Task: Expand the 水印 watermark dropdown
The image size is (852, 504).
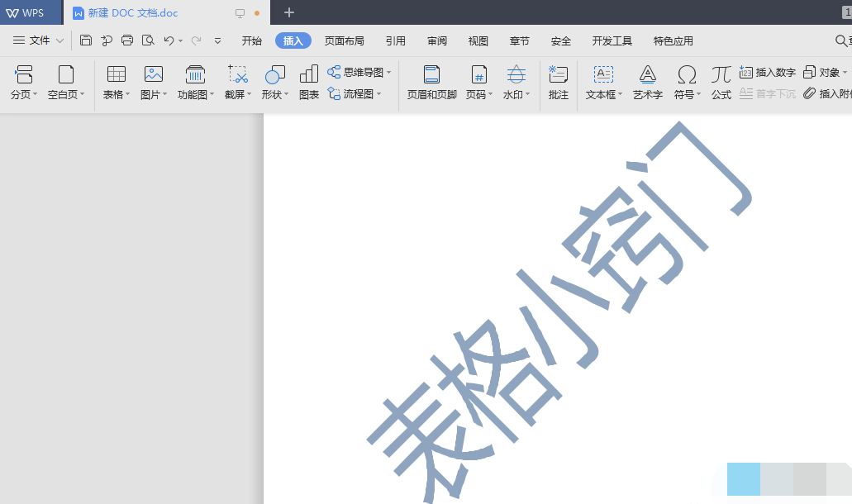Action: pos(529,95)
